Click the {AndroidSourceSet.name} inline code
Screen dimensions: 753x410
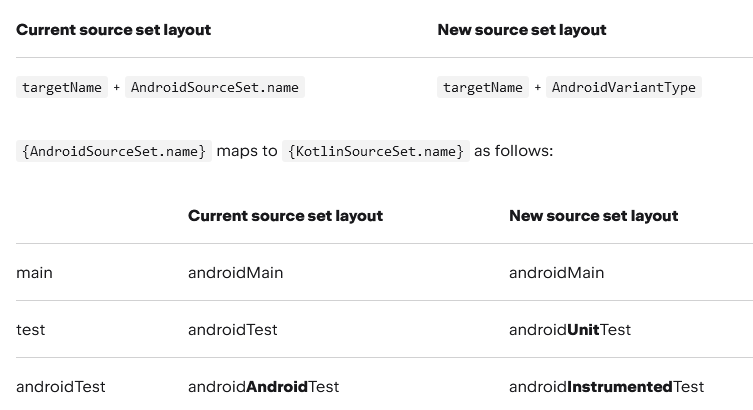click(x=114, y=151)
